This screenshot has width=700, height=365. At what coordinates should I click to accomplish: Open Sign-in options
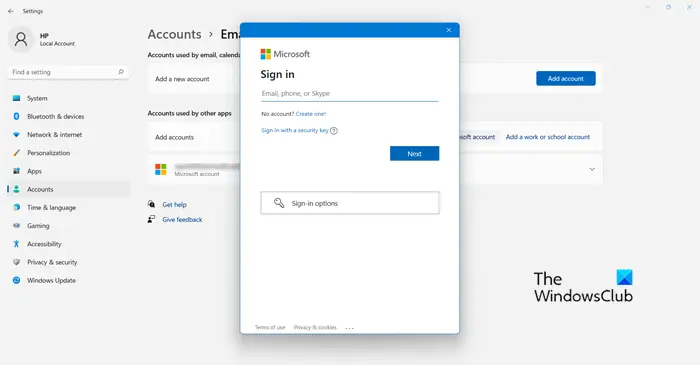[x=350, y=203]
